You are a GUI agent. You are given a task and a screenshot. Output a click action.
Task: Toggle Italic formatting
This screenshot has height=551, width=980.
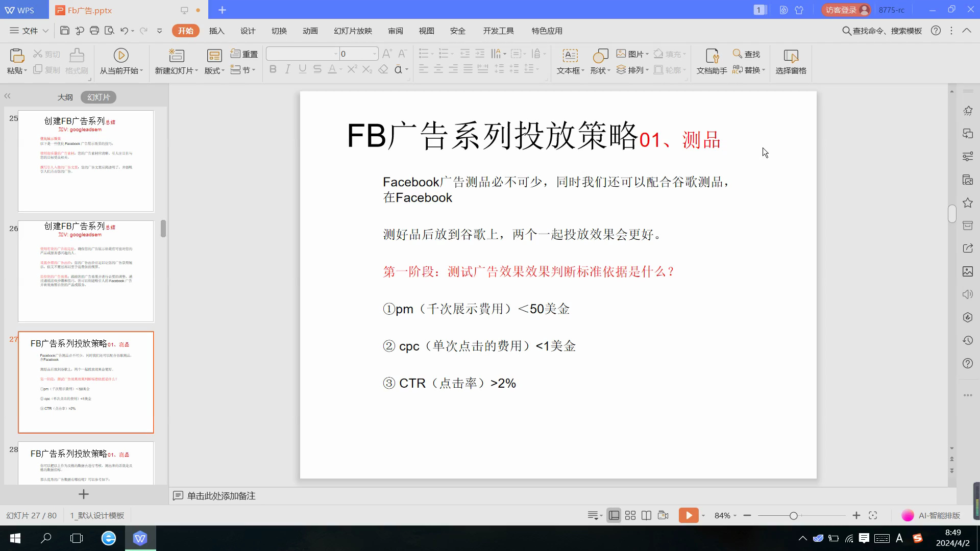[x=287, y=69]
